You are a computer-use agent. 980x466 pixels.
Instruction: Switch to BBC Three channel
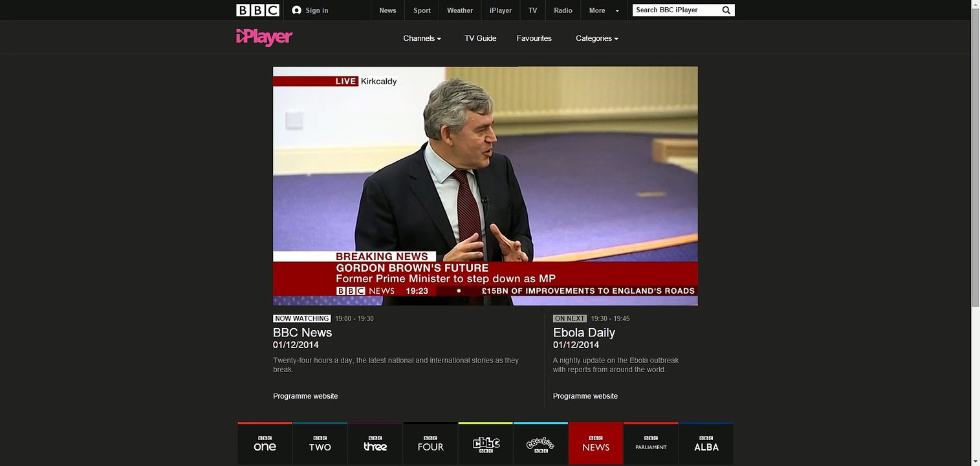coord(375,443)
